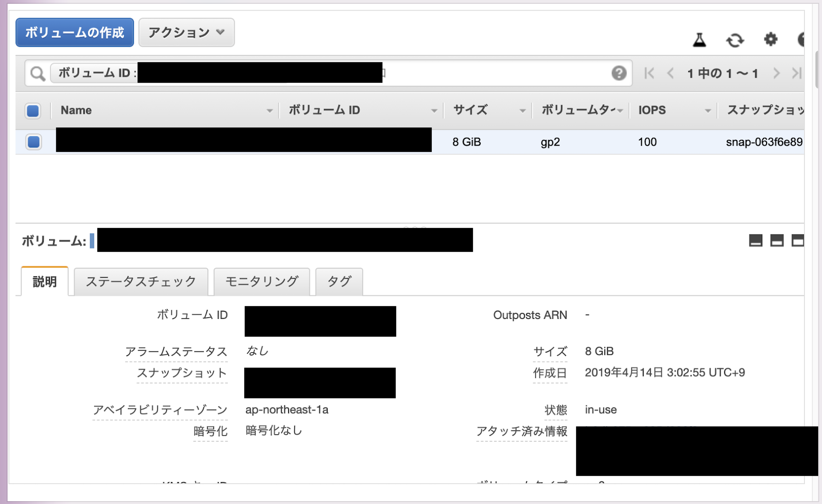Click the 暗号化 label
Image resolution: width=822 pixels, height=504 pixels.
tap(210, 431)
